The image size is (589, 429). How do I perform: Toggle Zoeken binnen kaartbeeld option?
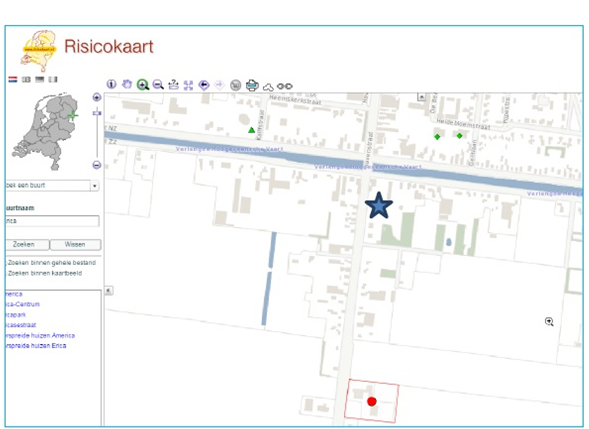click(44, 273)
